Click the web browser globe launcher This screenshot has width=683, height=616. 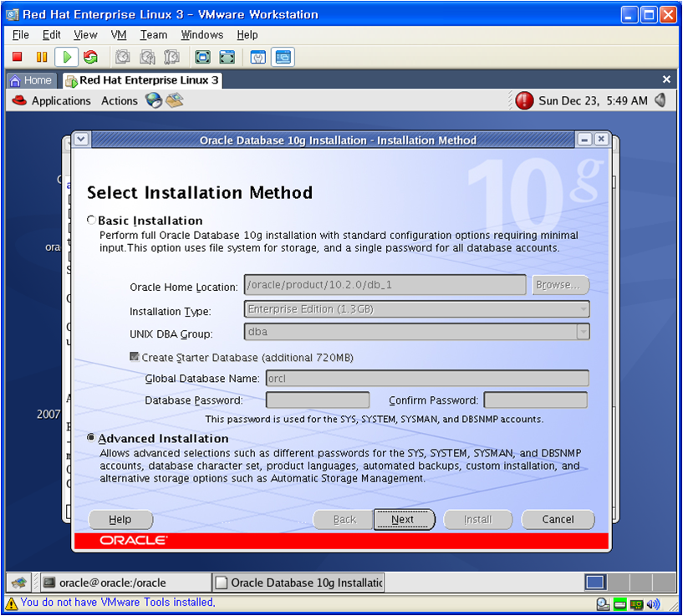pos(153,100)
